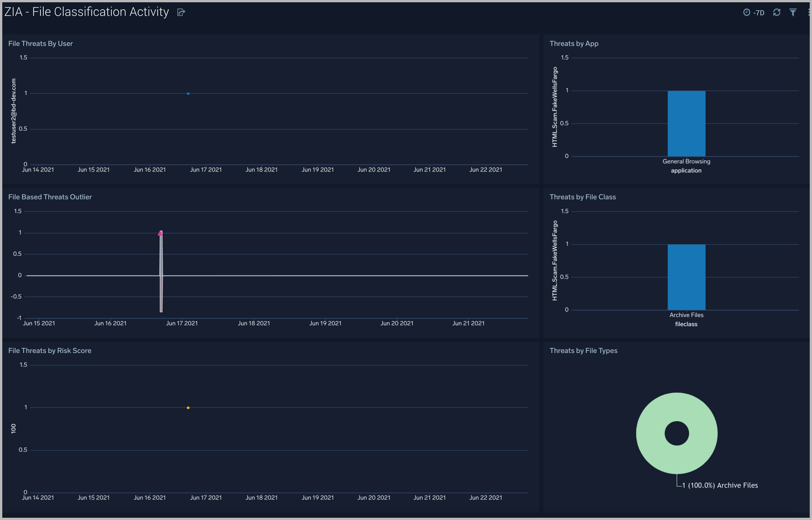
Task: Click the 'General Browsing' axis label
Action: point(686,161)
